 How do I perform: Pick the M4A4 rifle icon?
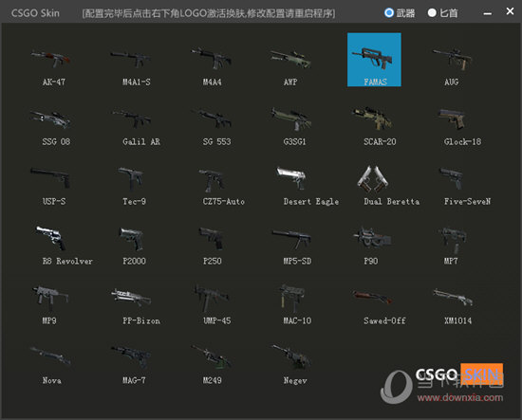[x=211, y=59]
